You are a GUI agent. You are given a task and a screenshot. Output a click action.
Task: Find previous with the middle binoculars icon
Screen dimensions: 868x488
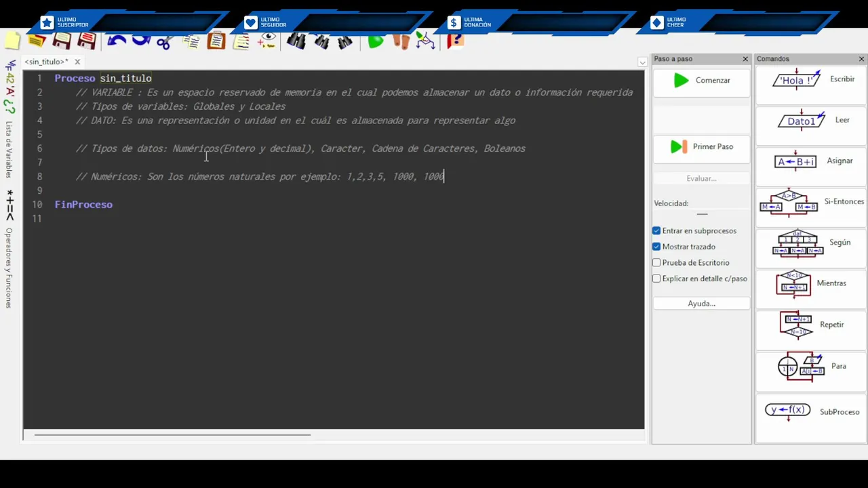(x=321, y=41)
